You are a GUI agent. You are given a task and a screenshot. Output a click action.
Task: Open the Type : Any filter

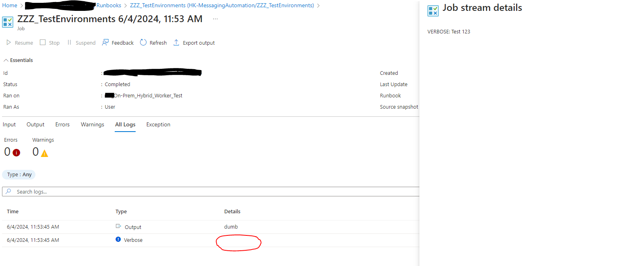[19, 175]
